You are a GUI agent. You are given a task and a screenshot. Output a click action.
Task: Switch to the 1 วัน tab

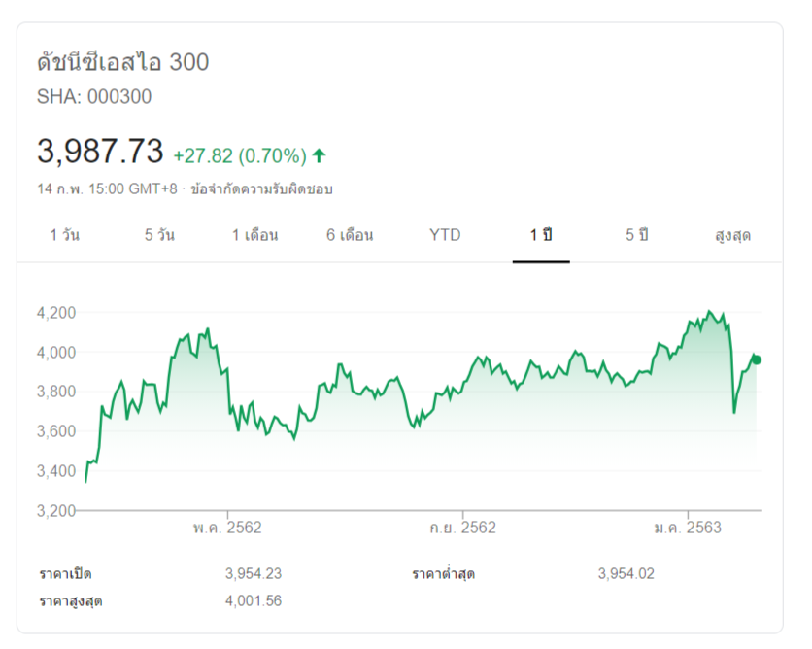[x=64, y=235]
